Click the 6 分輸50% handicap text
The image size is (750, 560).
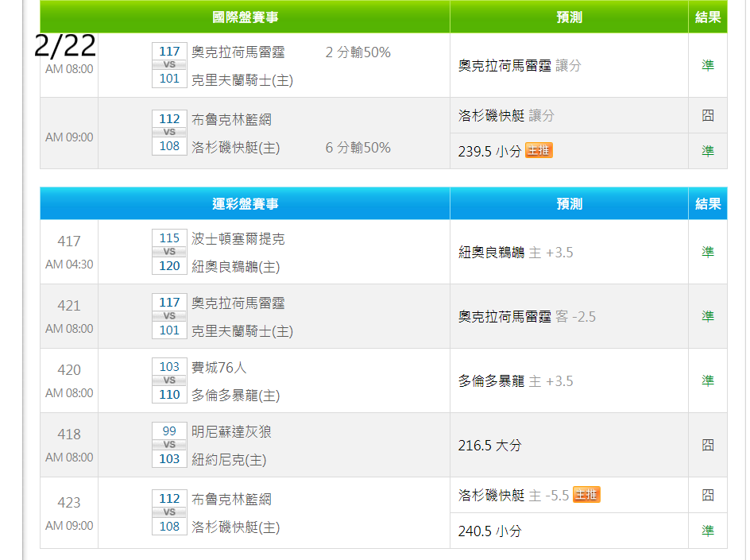358,147
